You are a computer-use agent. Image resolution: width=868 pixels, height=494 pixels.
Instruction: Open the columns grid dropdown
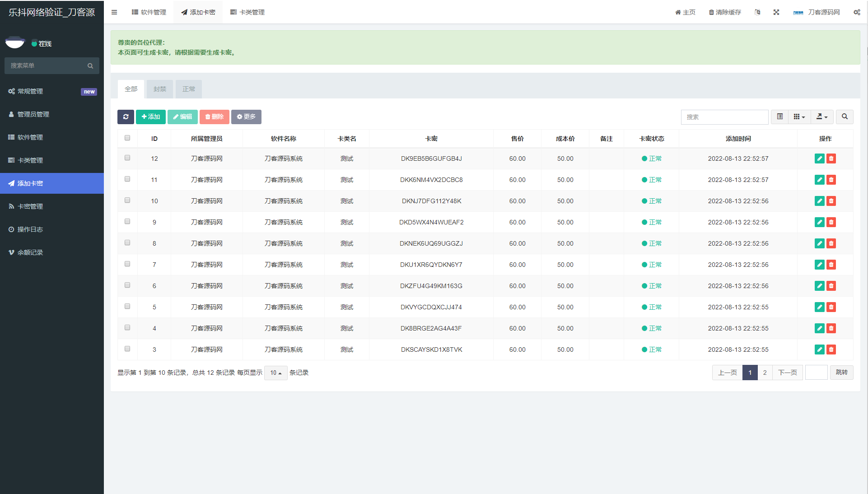coord(799,117)
